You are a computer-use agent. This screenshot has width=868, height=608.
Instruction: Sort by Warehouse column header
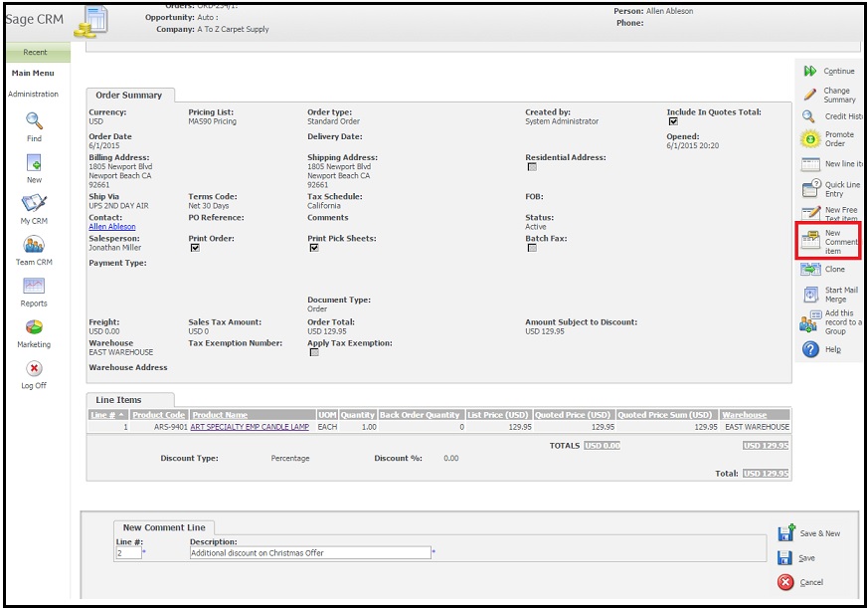[745, 415]
